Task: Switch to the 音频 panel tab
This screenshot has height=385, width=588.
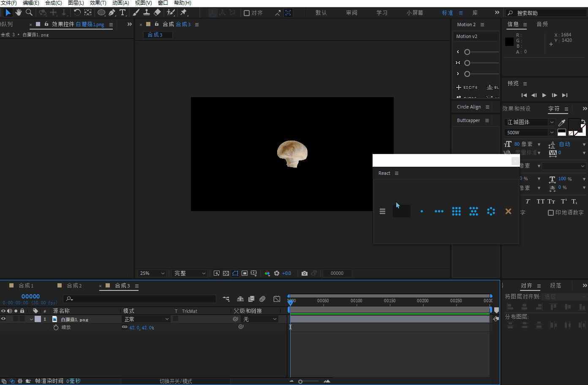Action: coord(542,24)
